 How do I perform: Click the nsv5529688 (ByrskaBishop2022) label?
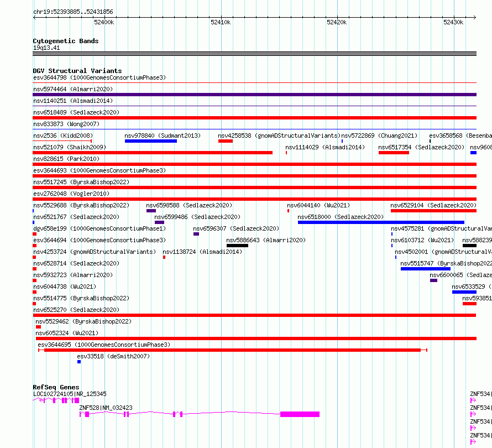[x=81, y=205]
